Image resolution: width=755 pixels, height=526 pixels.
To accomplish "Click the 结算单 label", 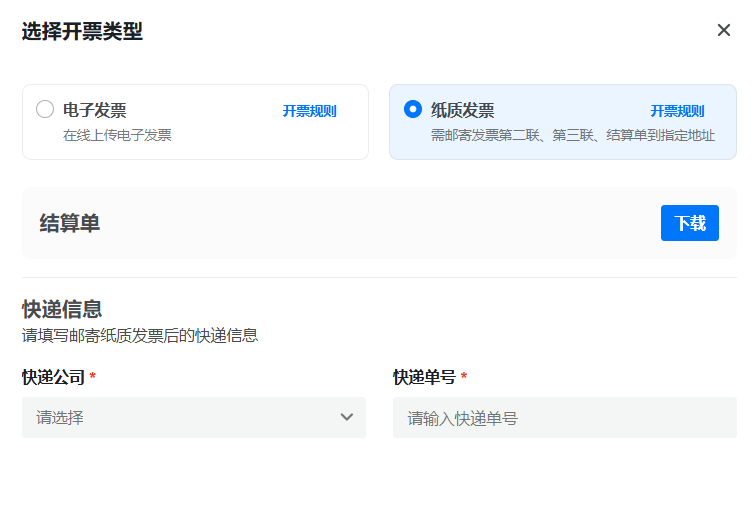I will pos(70,223).
